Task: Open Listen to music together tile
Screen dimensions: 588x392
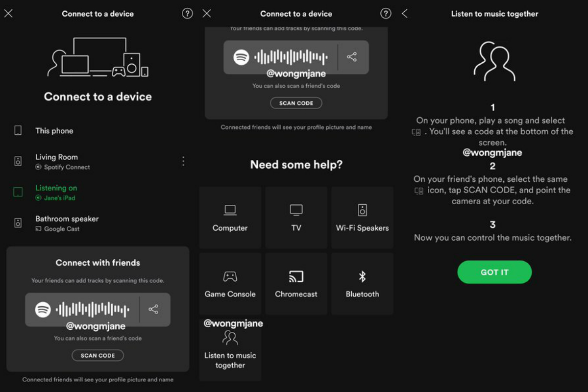Action: point(230,350)
